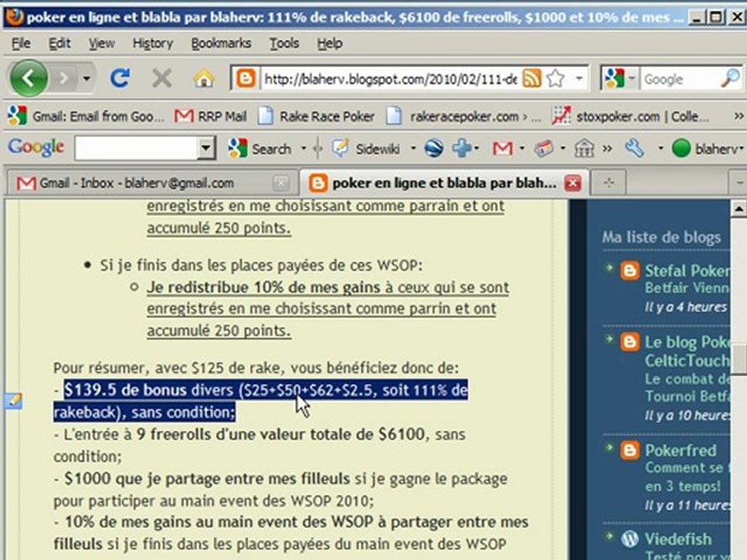The height and width of the screenshot is (560, 747).
Task: Bookmark this page with the star icon
Action: click(556, 78)
